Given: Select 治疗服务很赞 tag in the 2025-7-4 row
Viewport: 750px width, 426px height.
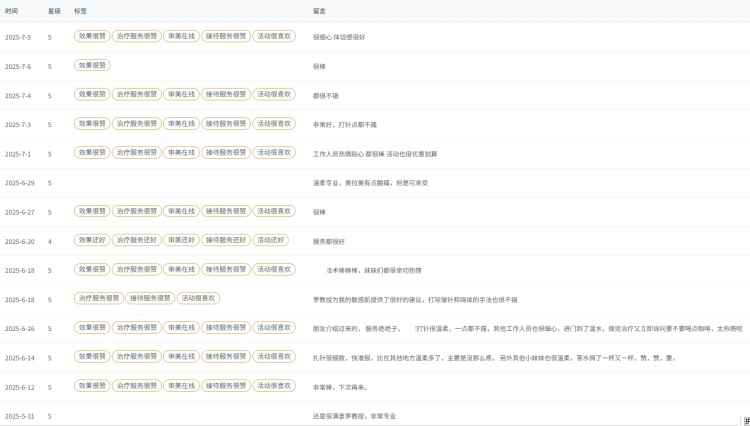Looking at the screenshot, I should (136, 94).
